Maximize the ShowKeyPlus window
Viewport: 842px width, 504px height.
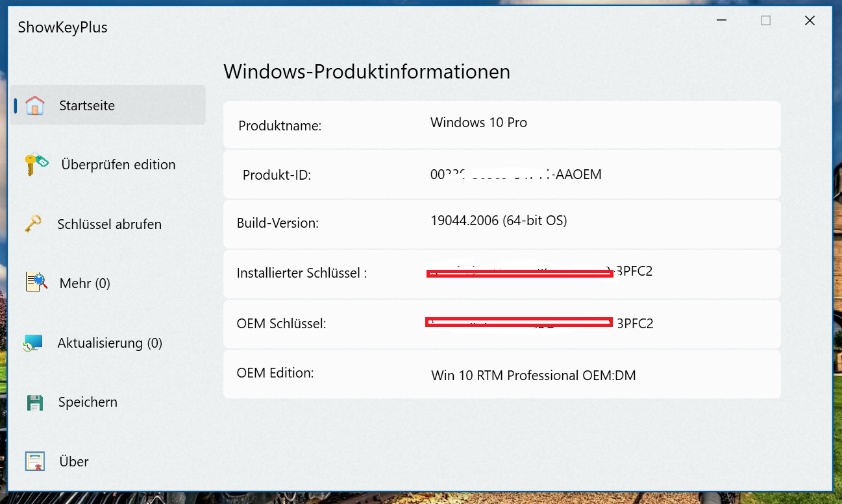pos(765,21)
